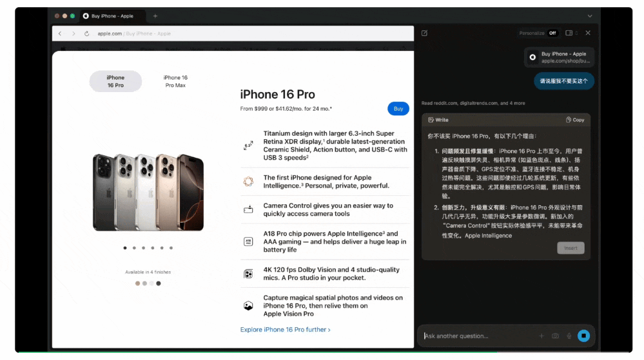Copy the assistant response
Viewport: 644px width, 360px height.
pos(575,120)
